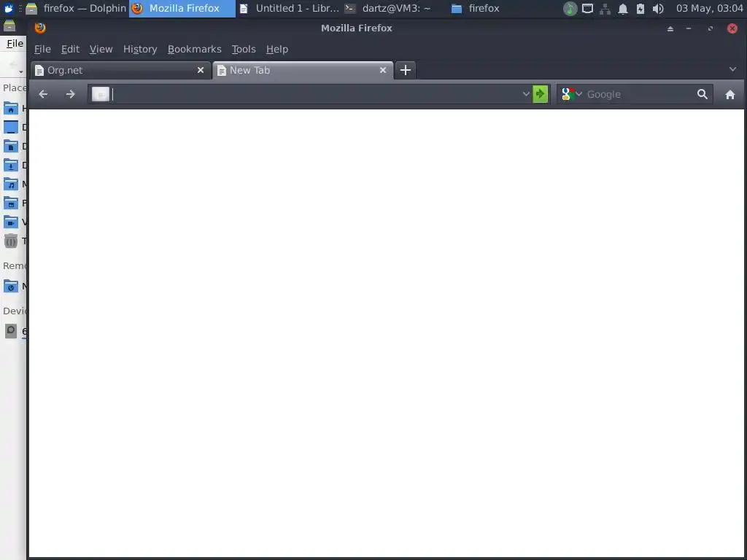747x560 pixels.
Task: Select Mozilla Firefox taskbar entry
Action: tap(182, 8)
